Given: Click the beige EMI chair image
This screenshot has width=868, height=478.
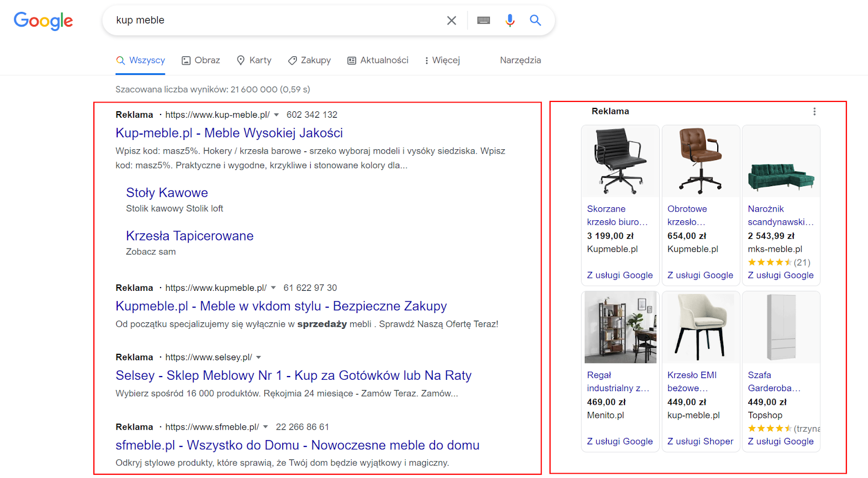Looking at the screenshot, I should point(701,327).
